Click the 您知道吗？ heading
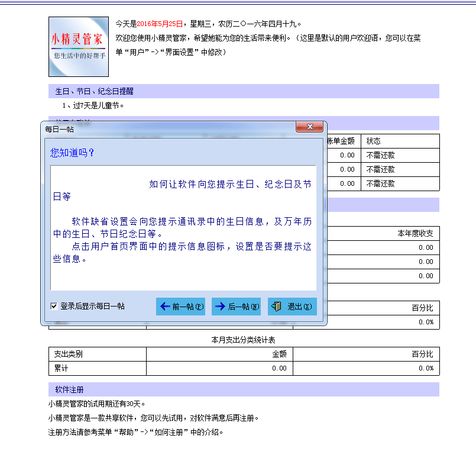This screenshot has height=461, width=476. pos(72,153)
